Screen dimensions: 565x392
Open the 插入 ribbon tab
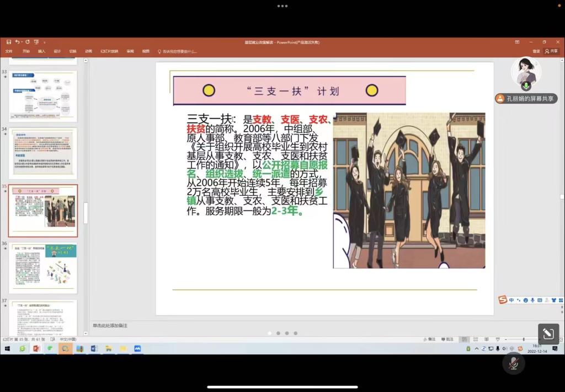[42, 51]
